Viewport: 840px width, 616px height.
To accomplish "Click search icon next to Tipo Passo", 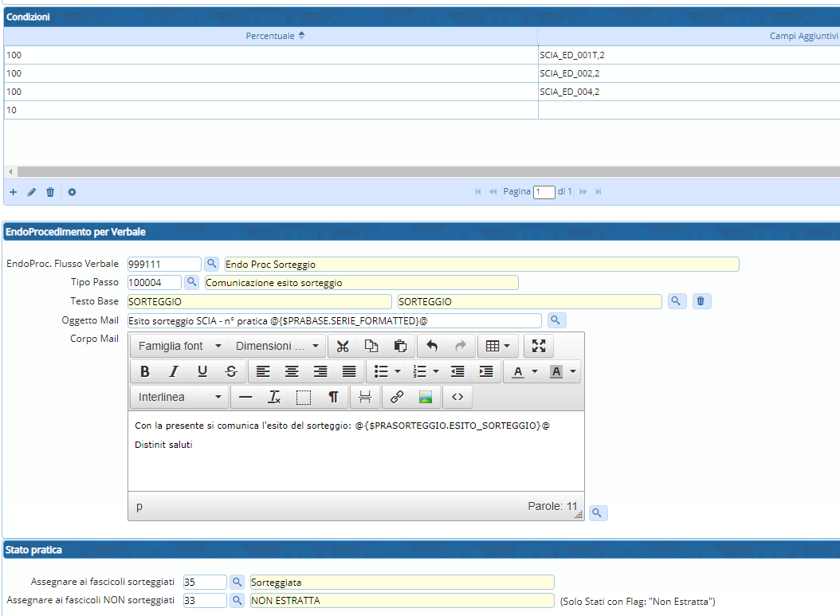I will click(192, 282).
